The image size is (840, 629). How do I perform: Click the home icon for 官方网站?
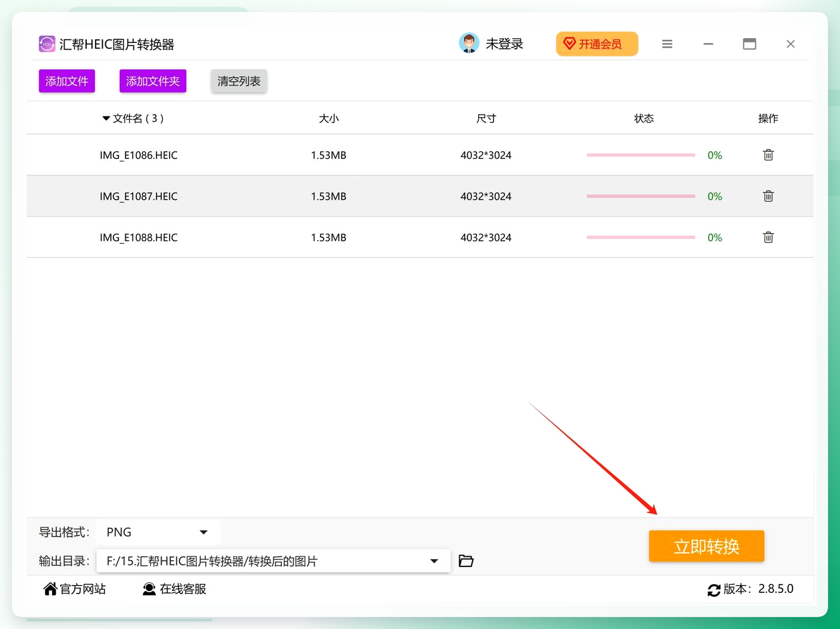coord(50,589)
